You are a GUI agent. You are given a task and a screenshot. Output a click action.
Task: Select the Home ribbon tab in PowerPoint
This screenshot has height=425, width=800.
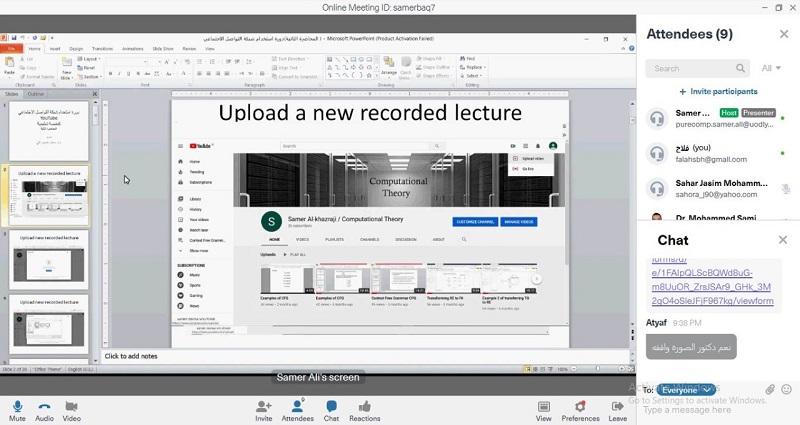pyautogui.click(x=34, y=48)
